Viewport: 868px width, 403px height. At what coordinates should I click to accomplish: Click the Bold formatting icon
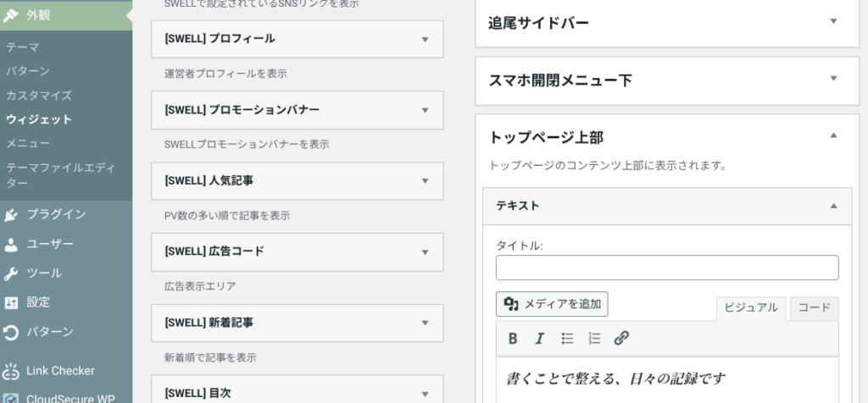[x=513, y=339]
